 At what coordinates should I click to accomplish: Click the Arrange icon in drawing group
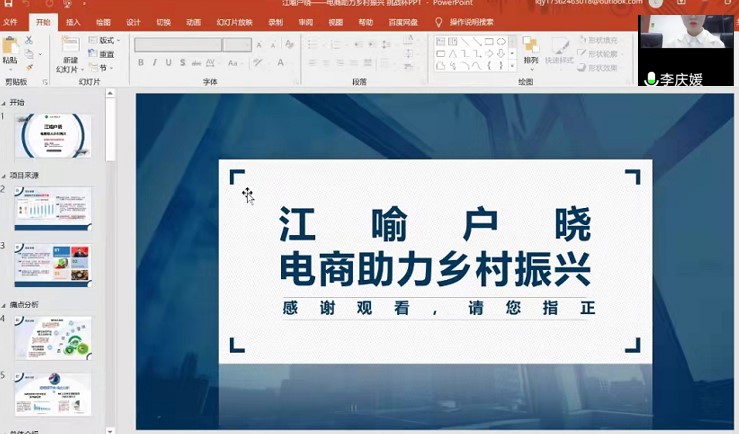pos(530,48)
